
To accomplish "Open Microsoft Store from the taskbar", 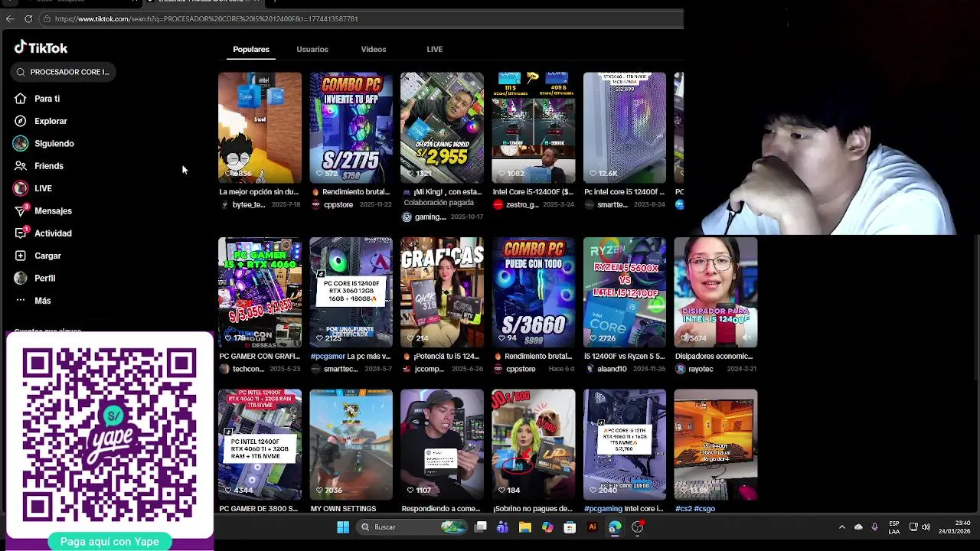I will coord(570,527).
